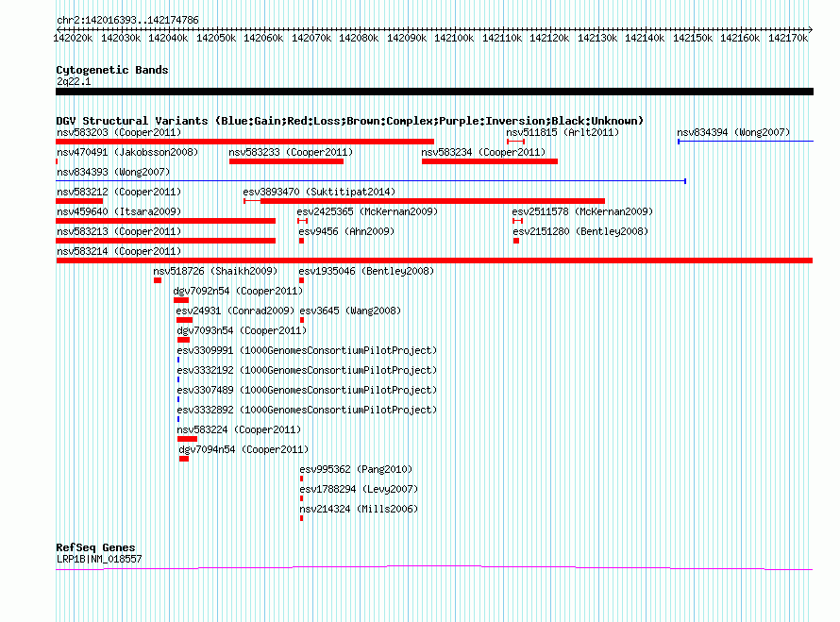Select the nsv834394 blue gain line

[746, 142]
